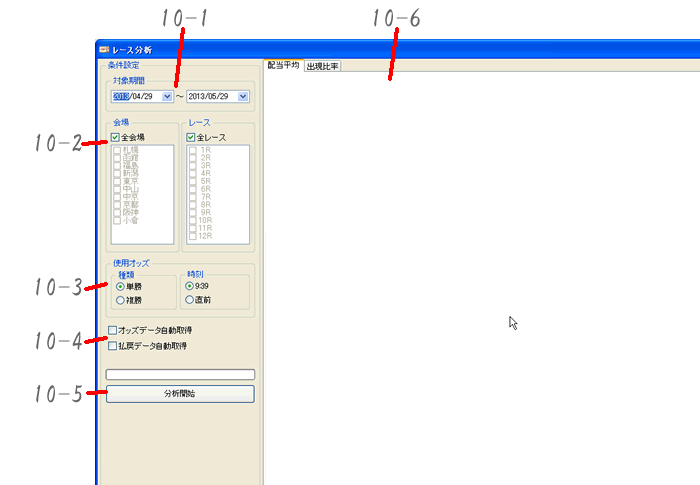The height and width of the screenshot is (485, 700).
Task: Click the end date field 2013/05/29
Action: tap(211, 97)
